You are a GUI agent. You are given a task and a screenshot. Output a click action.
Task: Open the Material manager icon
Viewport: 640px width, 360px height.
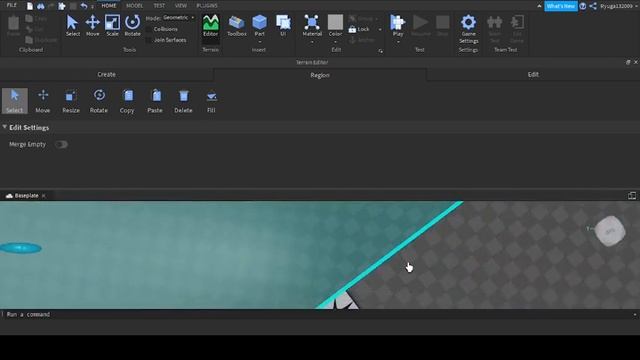pyautogui.click(x=312, y=25)
